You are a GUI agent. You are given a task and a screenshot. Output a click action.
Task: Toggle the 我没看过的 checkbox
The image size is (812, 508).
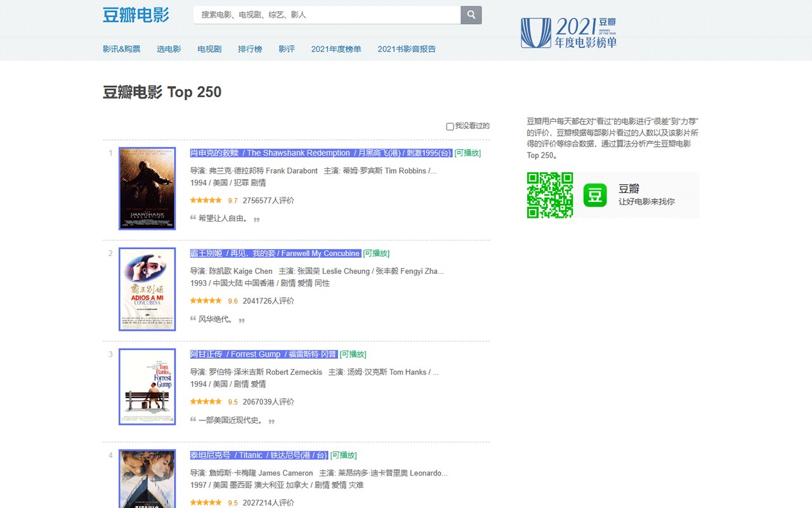(x=450, y=126)
